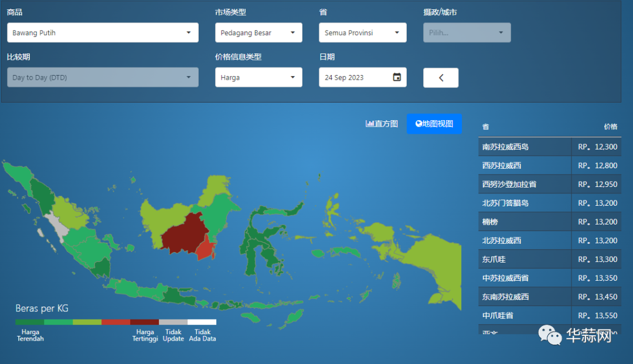
Task: Click the 24 Sep 2023 date field
Action: (363, 77)
